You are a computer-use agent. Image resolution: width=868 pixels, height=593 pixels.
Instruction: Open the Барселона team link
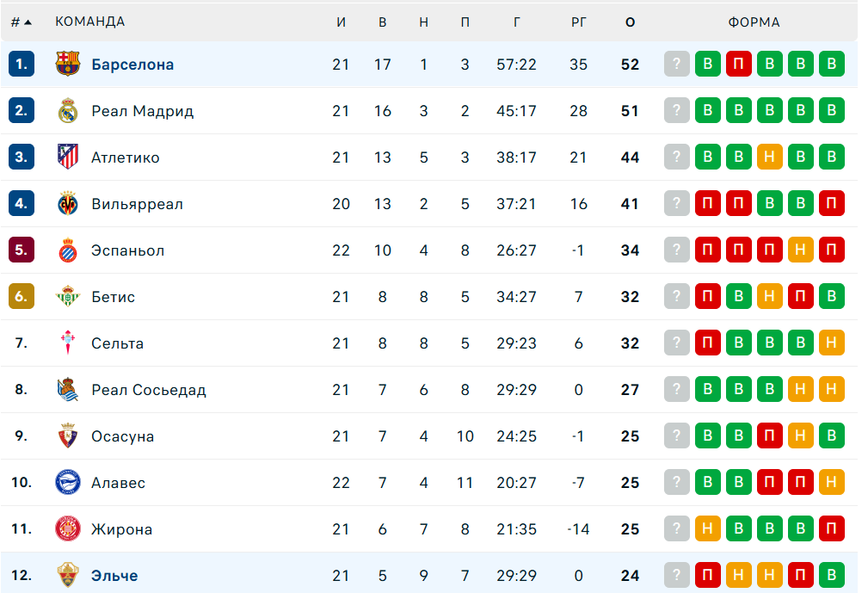click(132, 65)
